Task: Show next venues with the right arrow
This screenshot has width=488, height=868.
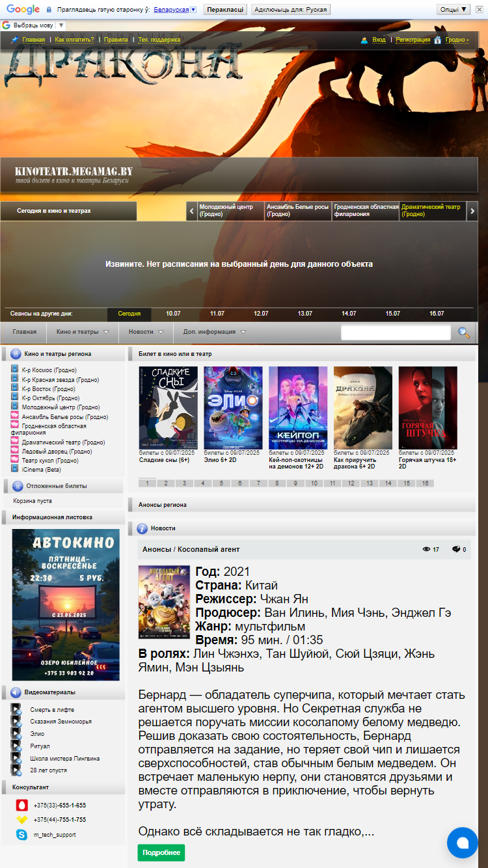Action: (x=473, y=211)
